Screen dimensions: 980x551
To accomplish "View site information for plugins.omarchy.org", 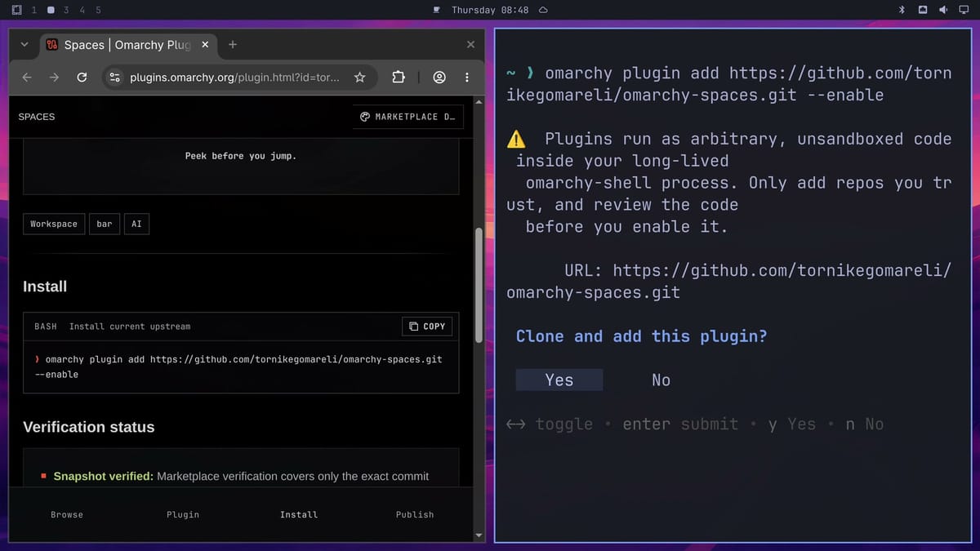I will click(114, 78).
